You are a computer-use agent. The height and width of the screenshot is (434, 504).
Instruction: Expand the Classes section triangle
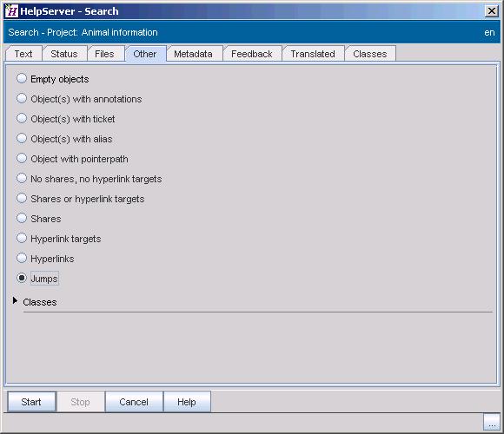pos(15,301)
